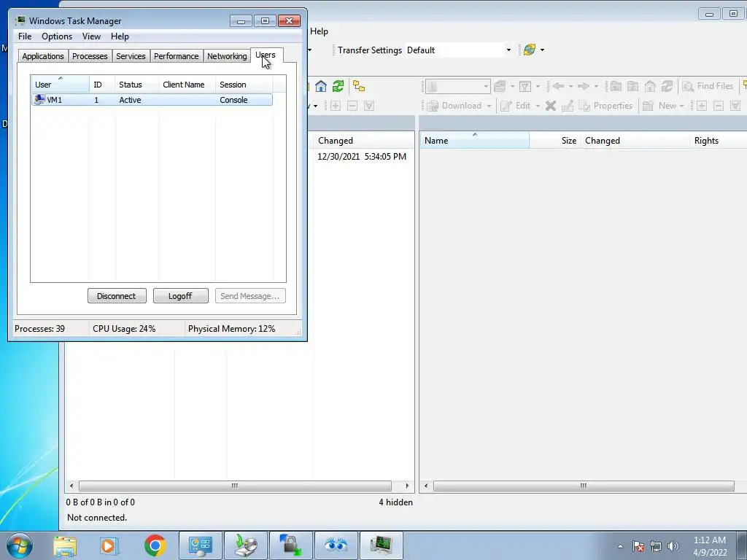
Task: Expand the Download button dropdown arrow
Action: 489,106
